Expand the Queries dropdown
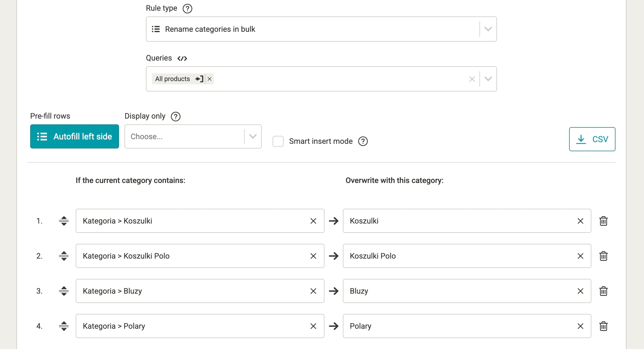The height and width of the screenshot is (349, 644). tap(488, 79)
